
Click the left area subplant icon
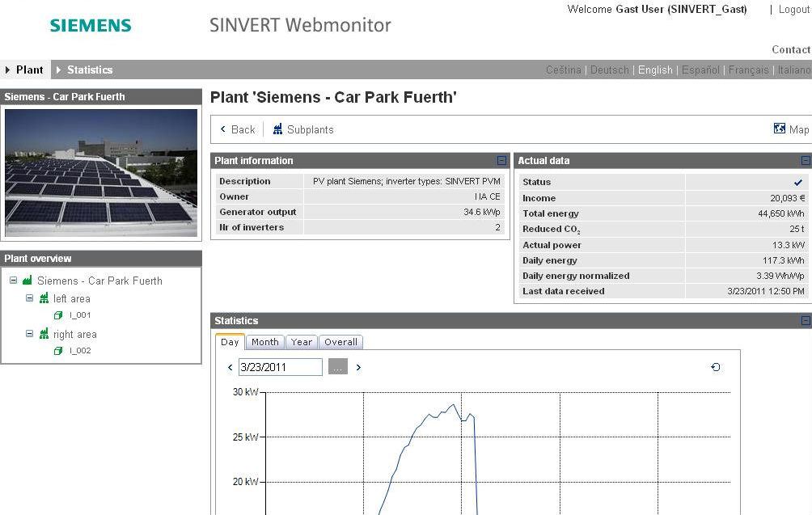[x=44, y=298]
